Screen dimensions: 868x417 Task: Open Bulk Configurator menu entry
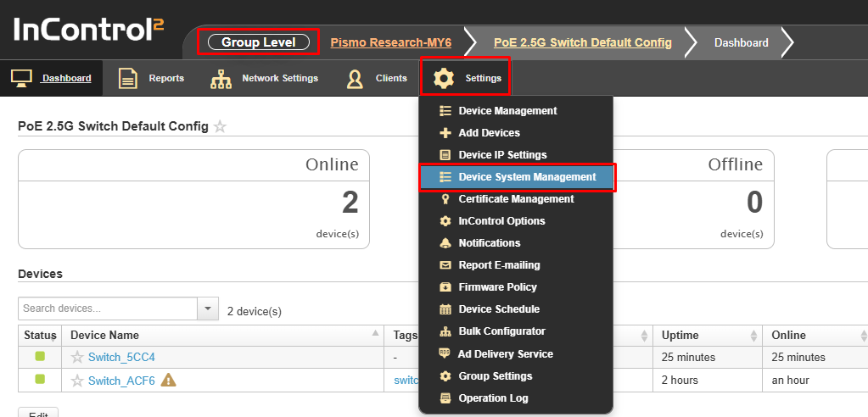coord(516,331)
